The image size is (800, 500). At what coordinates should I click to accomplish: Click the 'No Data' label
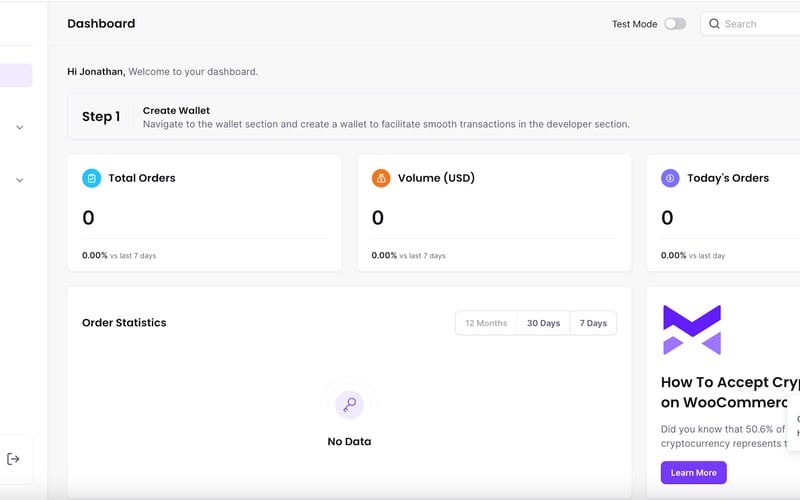tap(349, 441)
